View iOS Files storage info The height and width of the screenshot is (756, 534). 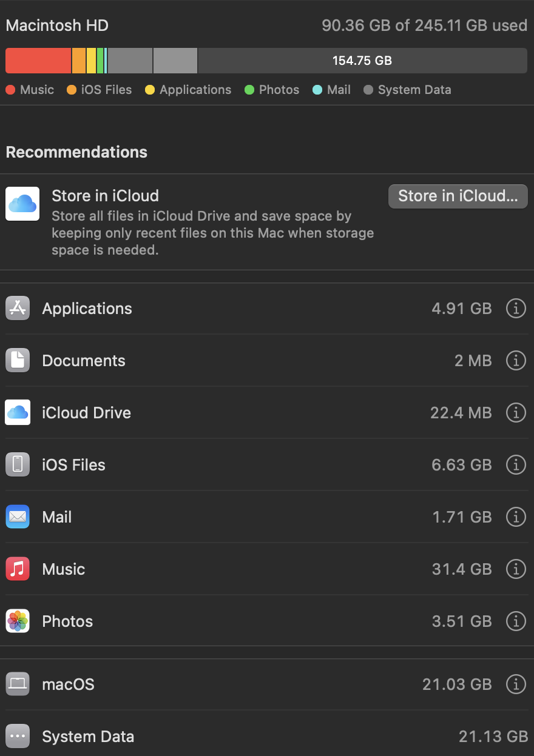point(516,465)
